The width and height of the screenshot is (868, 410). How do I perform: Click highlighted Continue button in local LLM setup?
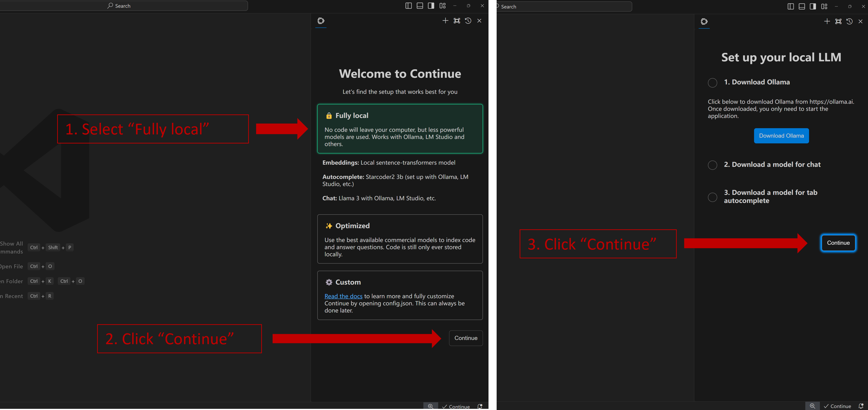pos(838,243)
